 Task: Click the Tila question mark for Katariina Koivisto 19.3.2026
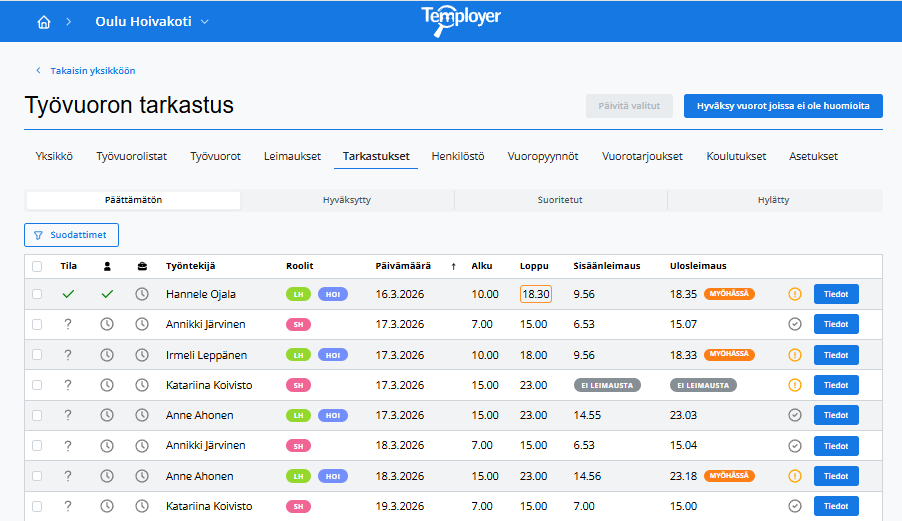tap(68, 507)
